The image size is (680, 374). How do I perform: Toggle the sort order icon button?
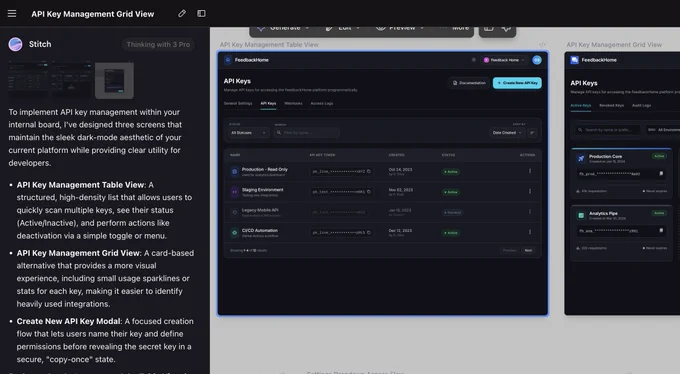click(x=533, y=132)
